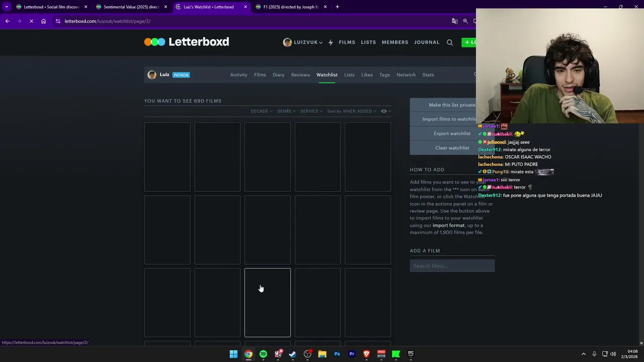Close the Luiz's Watchlist browser tab
Screen dimensions: 644x362
(246, 7)
